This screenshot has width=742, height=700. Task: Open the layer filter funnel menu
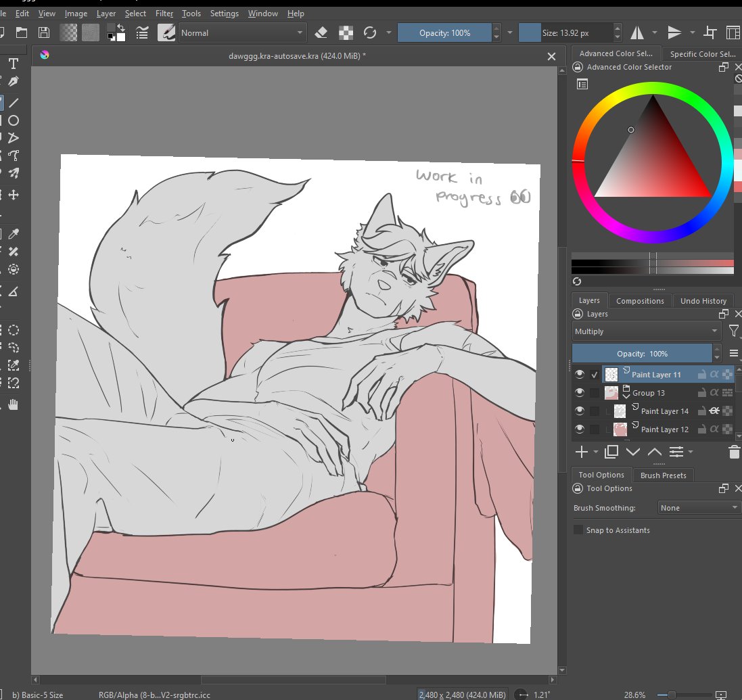tap(733, 331)
